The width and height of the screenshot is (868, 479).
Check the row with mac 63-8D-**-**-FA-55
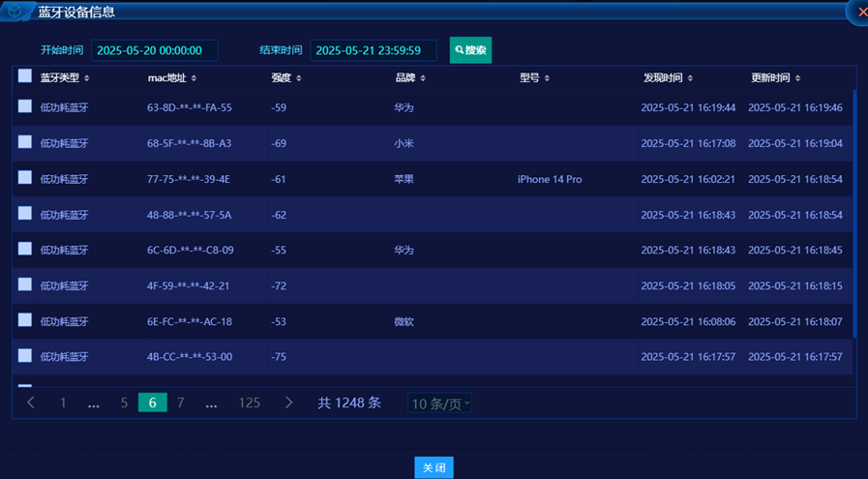coord(25,106)
